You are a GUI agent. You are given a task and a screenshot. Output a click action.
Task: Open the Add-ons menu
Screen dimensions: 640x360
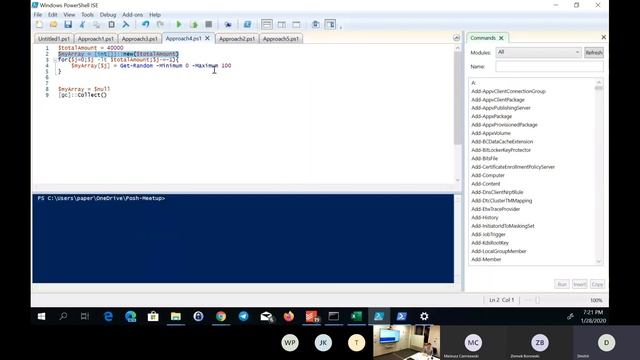(133, 15)
